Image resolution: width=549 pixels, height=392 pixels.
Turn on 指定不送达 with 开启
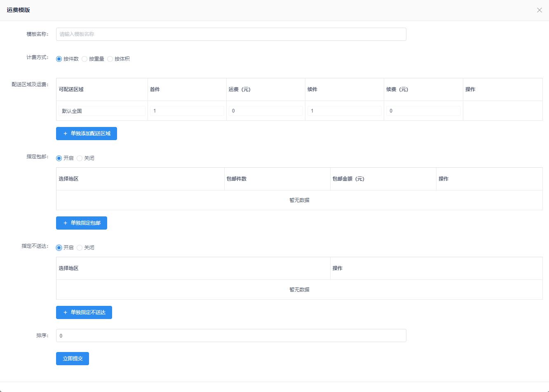59,248
